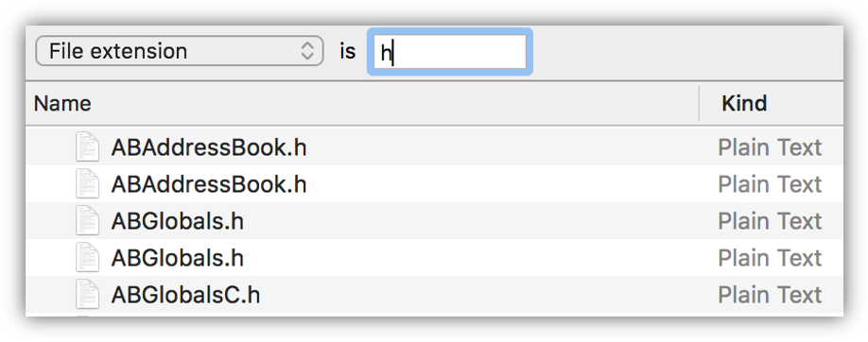Click the divider between Name and Kind headers

[699, 104]
